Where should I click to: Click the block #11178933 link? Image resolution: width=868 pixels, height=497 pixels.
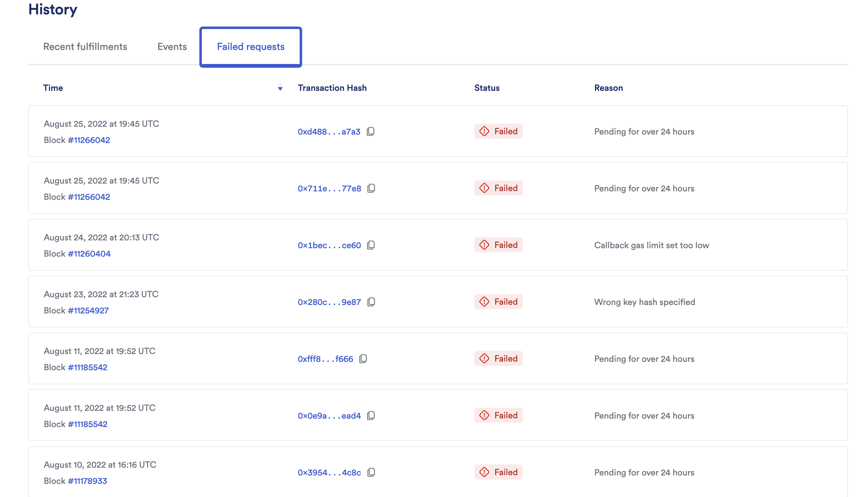(x=88, y=481)
